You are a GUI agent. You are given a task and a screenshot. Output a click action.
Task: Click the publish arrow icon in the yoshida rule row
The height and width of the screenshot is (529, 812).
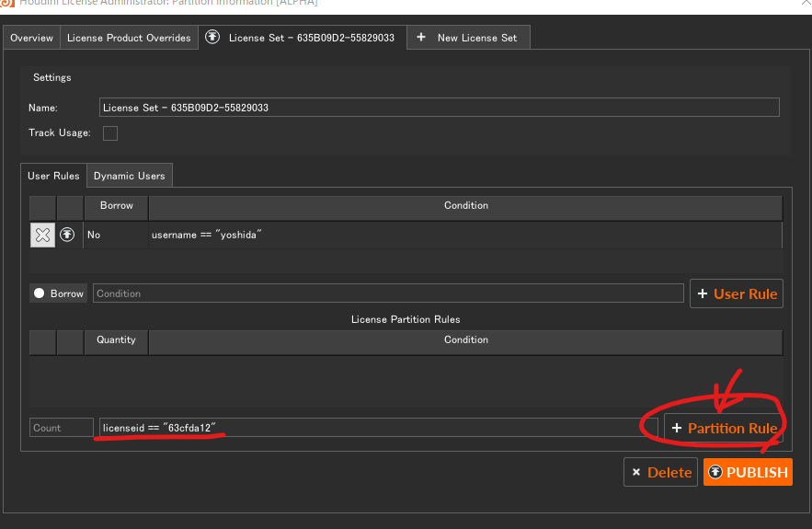click(67, 235)
